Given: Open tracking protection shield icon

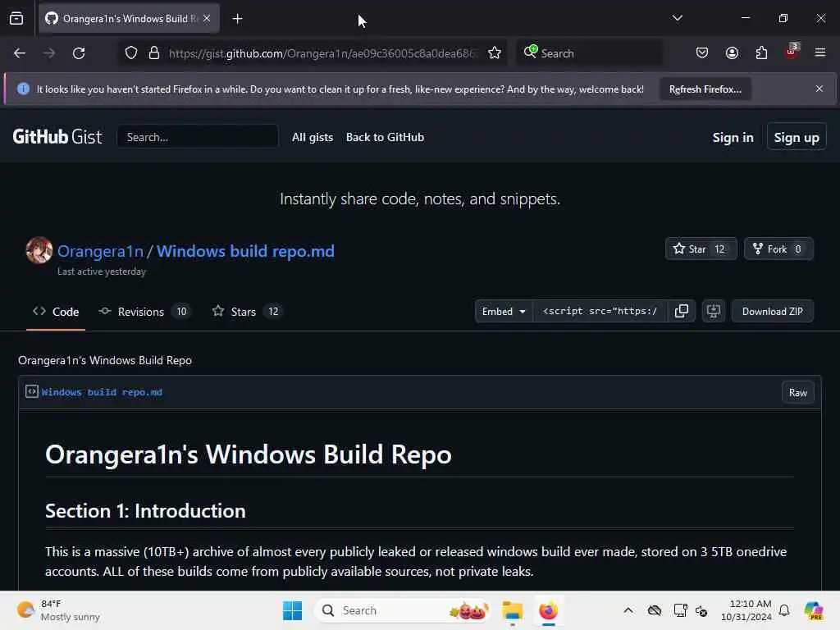Looking at the screenshot, I should click(x=131, y=53).
